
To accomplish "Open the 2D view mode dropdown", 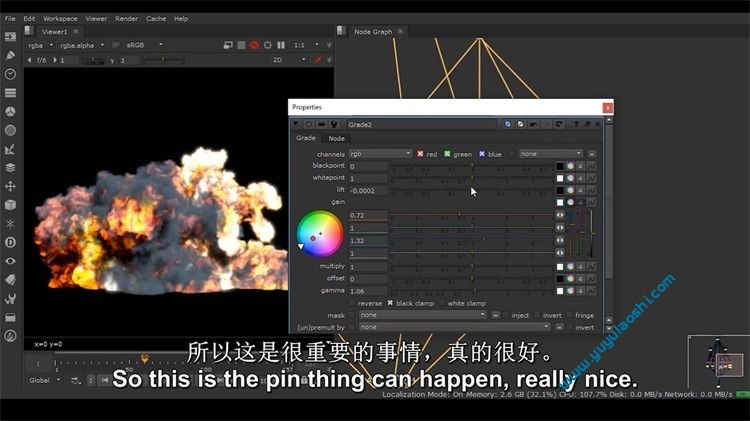I will (x=289, y=60).
